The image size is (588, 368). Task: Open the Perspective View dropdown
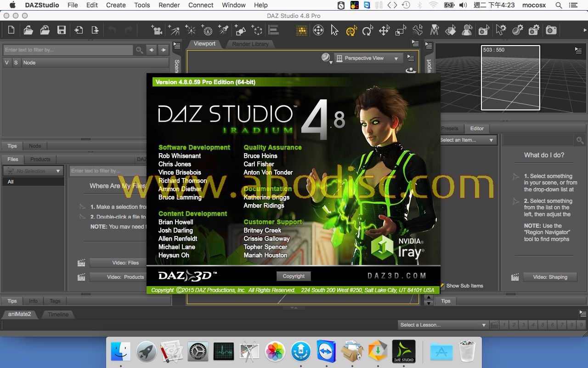point(368,58)
